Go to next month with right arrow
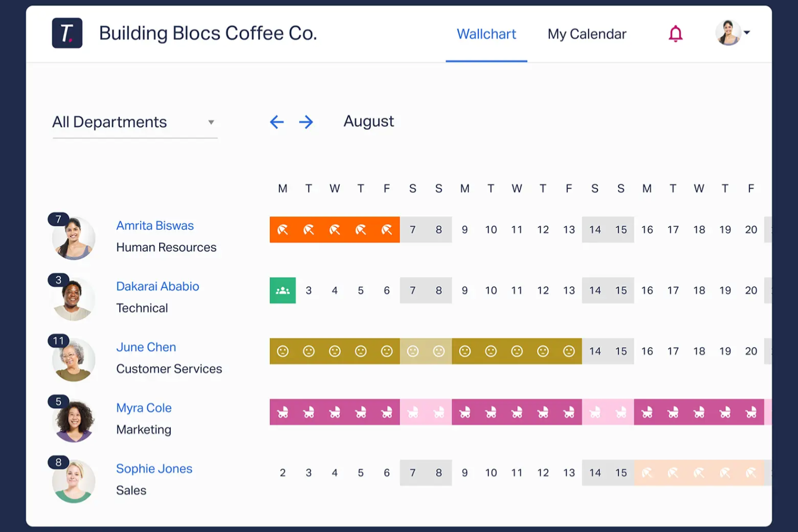 coord(306,122)
